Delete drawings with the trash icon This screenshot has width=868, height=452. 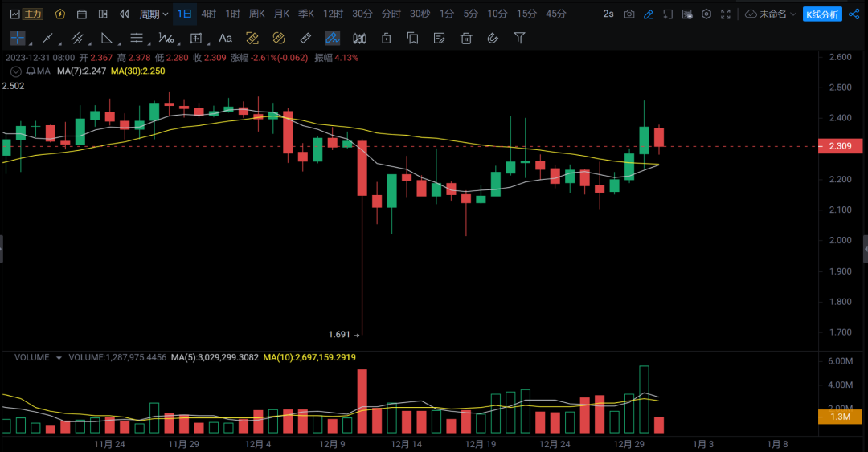[x=466, y=38]
